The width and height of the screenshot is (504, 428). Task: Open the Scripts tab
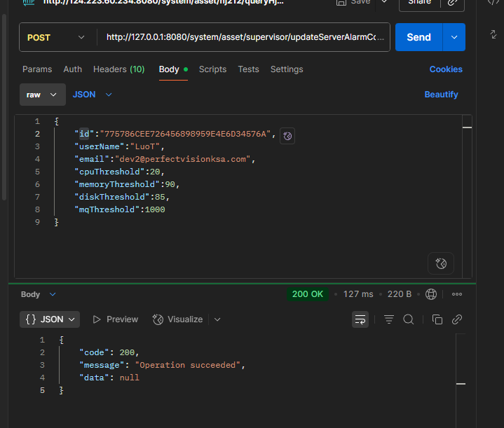tap(212, 69)
